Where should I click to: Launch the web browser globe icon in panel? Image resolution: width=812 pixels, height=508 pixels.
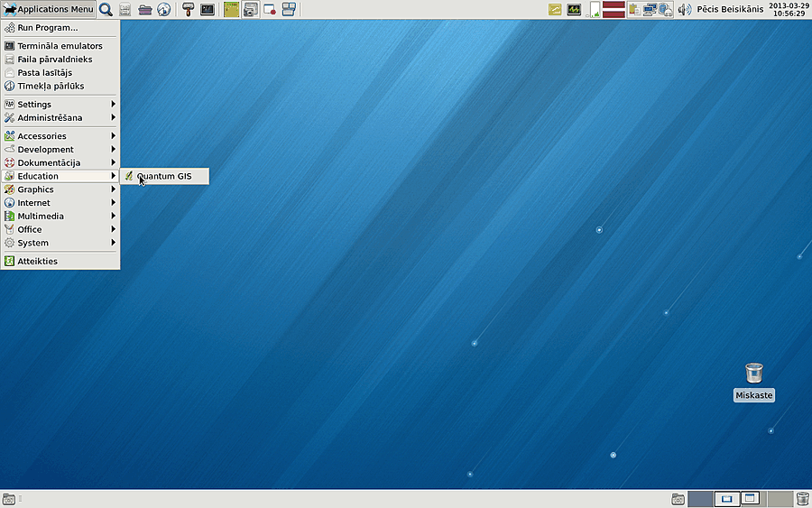tap(163, 9)
